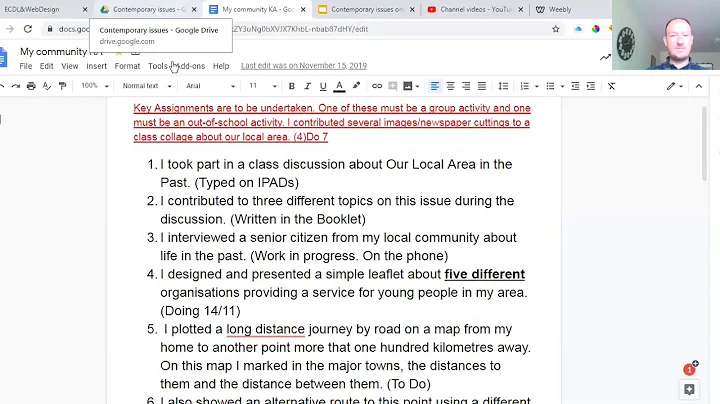The width and height of the screenshot is (720, 404).
Task: Open the Help menu
Action: point(221,66)
